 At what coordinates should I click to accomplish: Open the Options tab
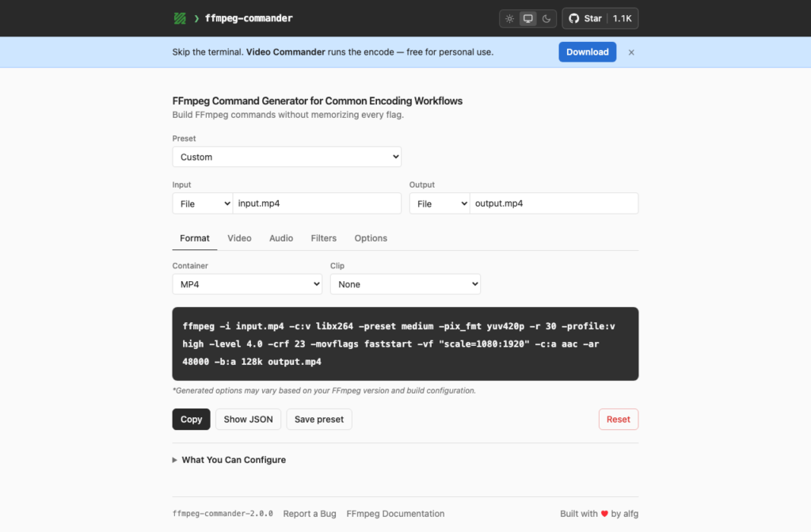point(371,237)
